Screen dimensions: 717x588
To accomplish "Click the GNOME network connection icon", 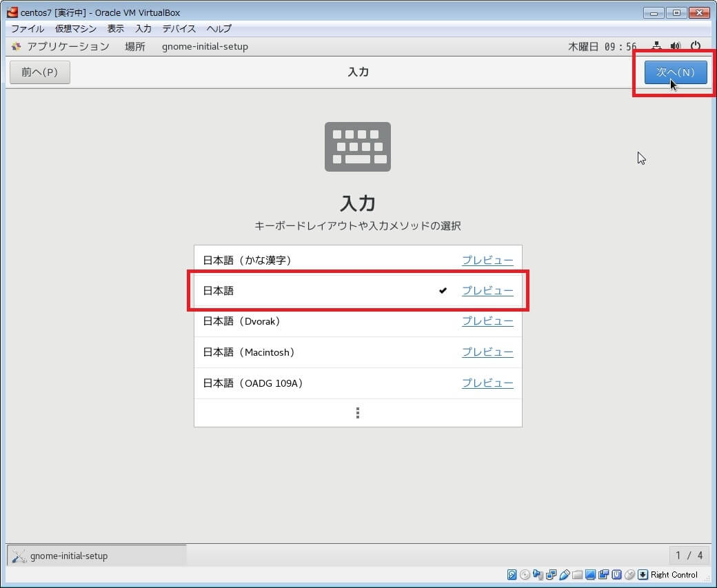I will pyautogui.click(x=656, y=47).
